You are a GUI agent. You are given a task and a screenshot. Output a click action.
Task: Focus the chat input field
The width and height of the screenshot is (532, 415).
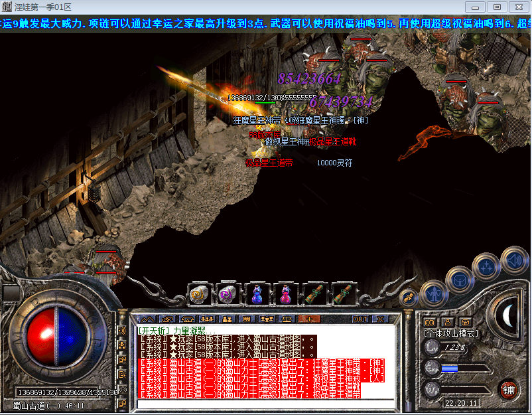(x=267, y=404)
